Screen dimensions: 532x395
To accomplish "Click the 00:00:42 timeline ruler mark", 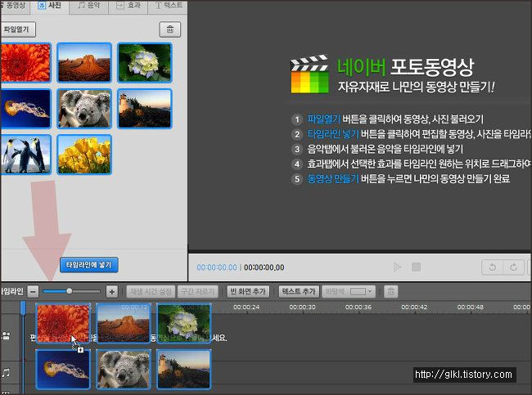I will 414,307.
